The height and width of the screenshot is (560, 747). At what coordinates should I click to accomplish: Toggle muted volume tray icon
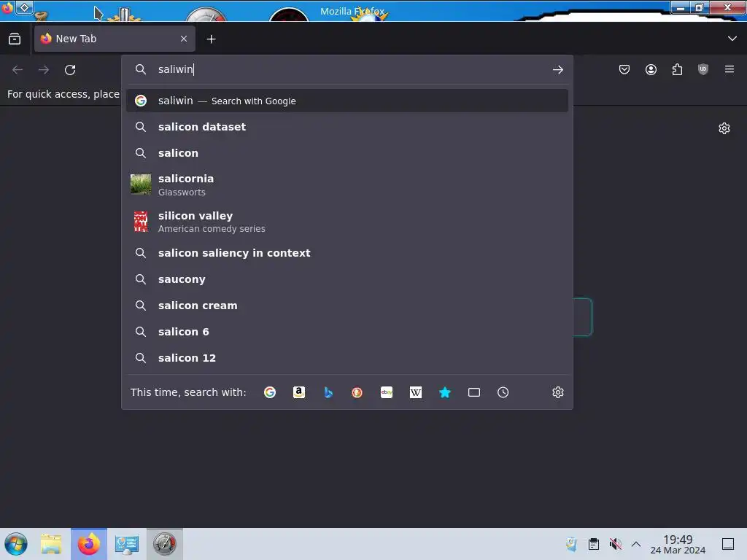tap(615, 544)
